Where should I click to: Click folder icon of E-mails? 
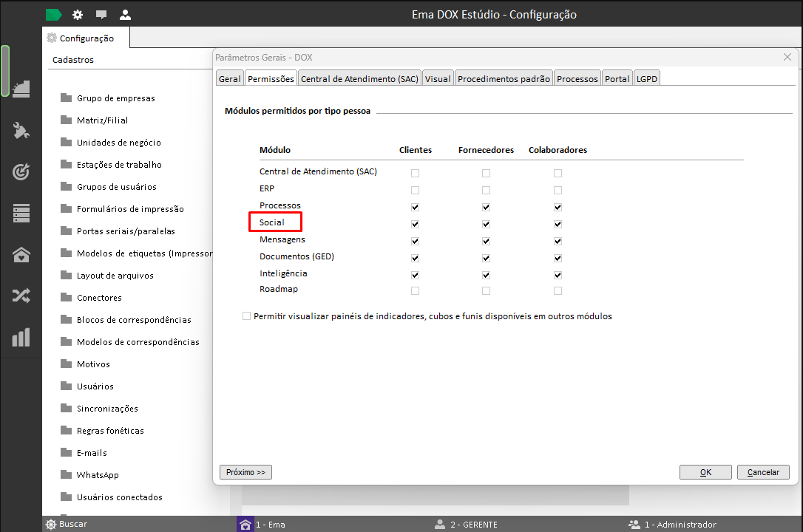pos(66,452)
